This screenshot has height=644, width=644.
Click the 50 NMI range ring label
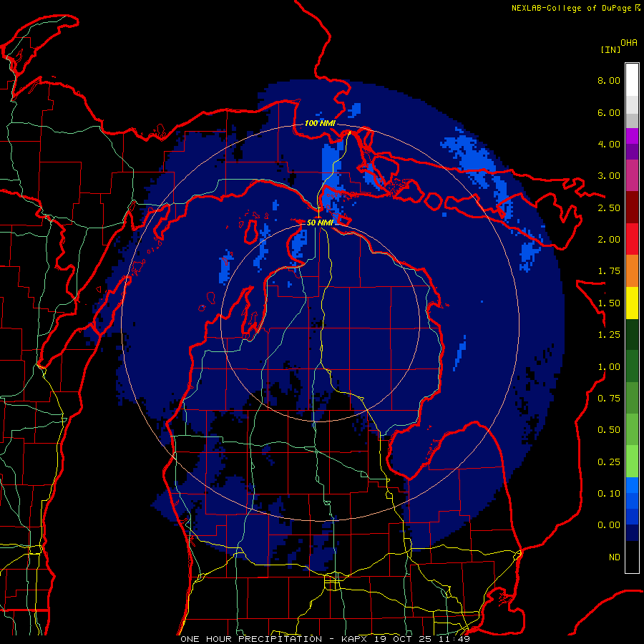(320, 223)
